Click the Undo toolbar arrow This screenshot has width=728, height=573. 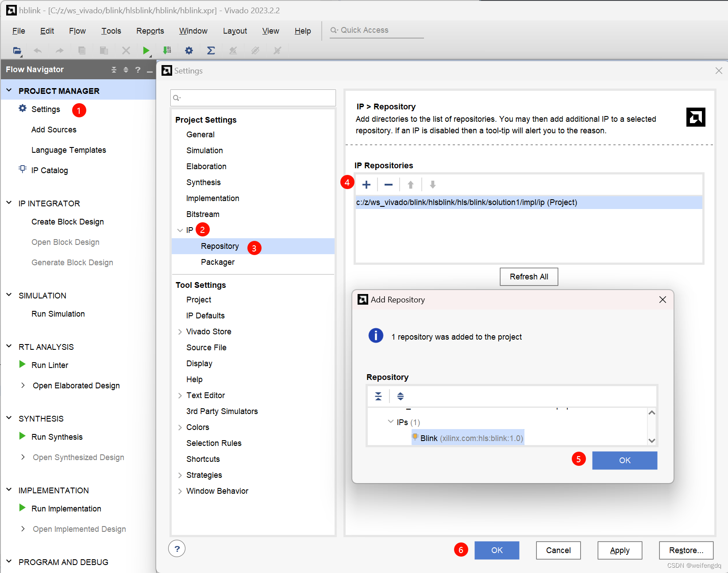coord(38,50)
